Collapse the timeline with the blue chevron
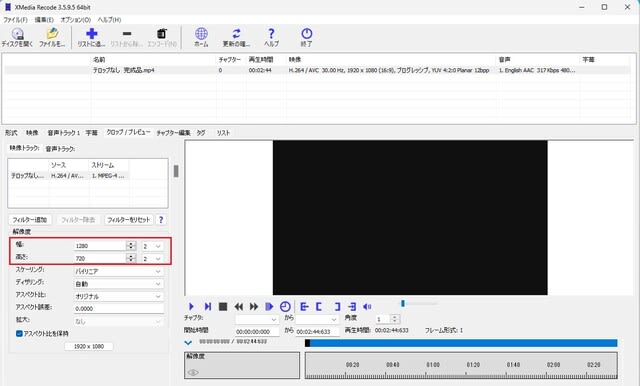 [x=188, y=343]
